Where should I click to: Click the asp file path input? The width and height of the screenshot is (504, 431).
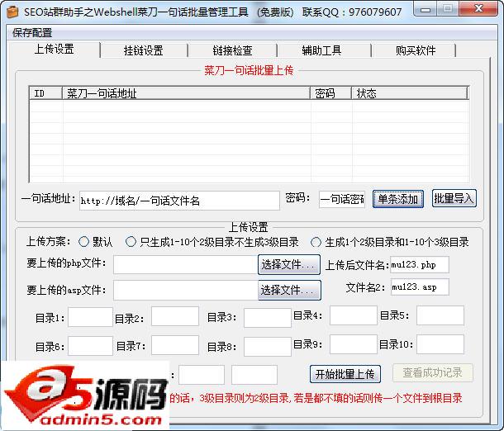tap(185, 291)
